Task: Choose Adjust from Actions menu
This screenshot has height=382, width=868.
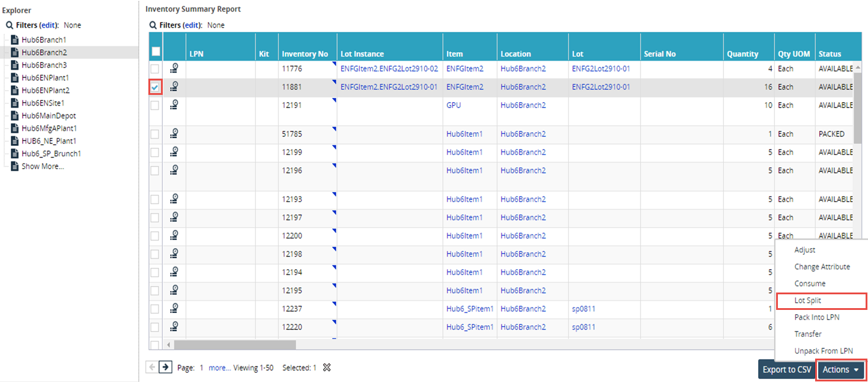Action: [805, 250]
